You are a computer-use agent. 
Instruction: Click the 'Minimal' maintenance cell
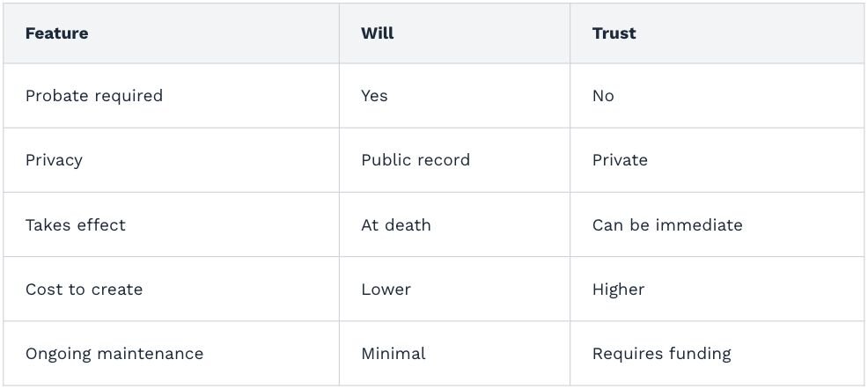[x=393, y=354]
